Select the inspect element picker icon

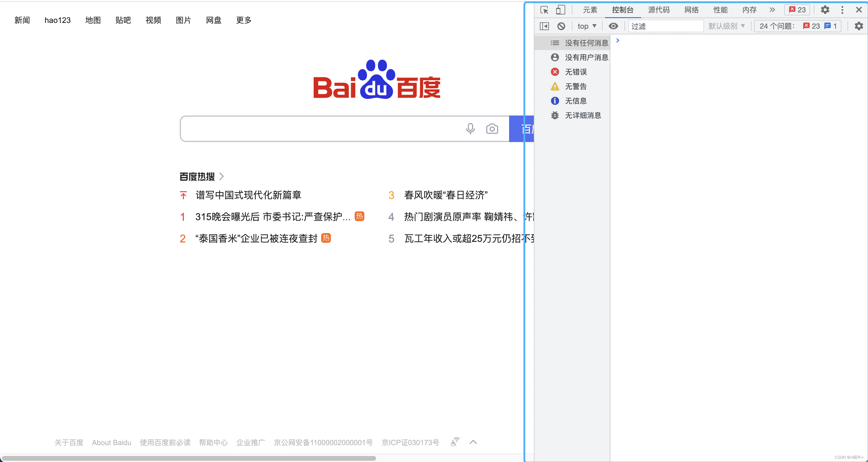[544, 10]
